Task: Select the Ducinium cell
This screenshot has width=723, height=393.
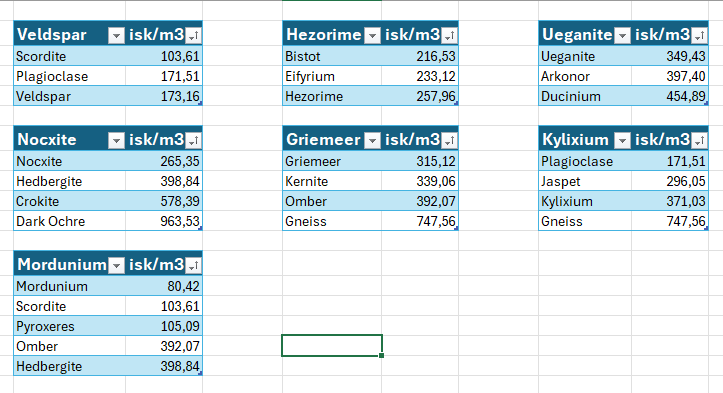Action: [585, 96]
